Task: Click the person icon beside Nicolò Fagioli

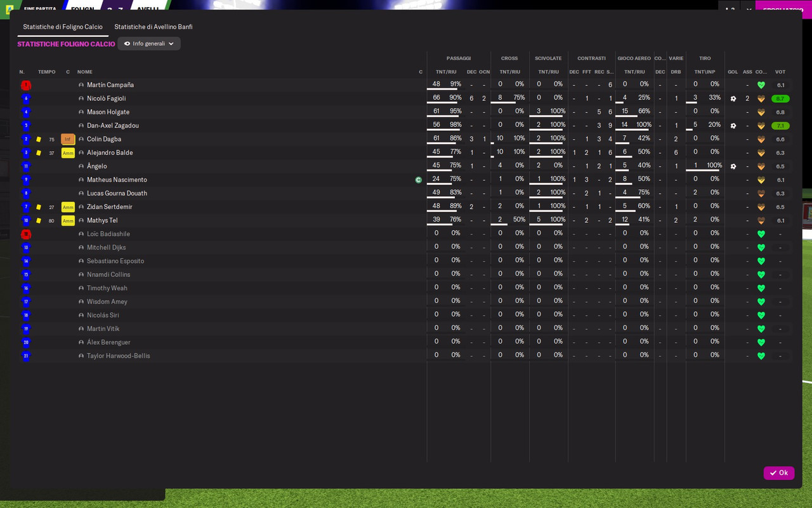Action: tap(81, 98)
